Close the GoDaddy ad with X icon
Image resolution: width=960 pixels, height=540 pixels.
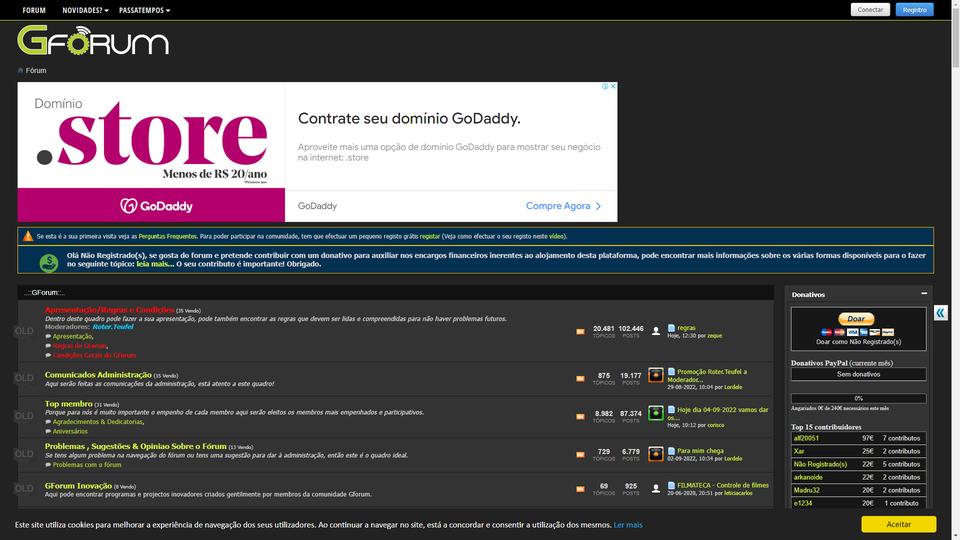613,86
